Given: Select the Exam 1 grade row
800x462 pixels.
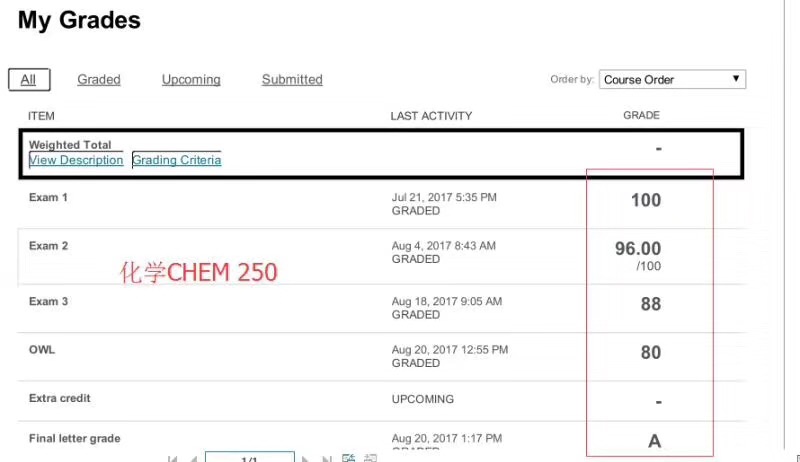Looking at the screenshot, I should (x=382, y=204).
